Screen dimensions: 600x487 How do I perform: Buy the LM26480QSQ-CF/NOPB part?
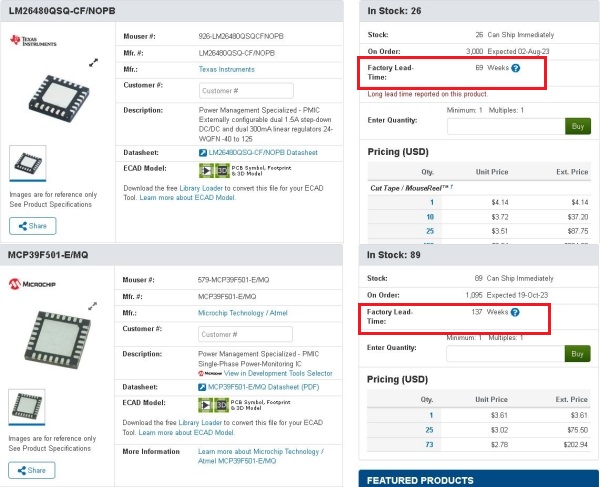coord(578,126)
